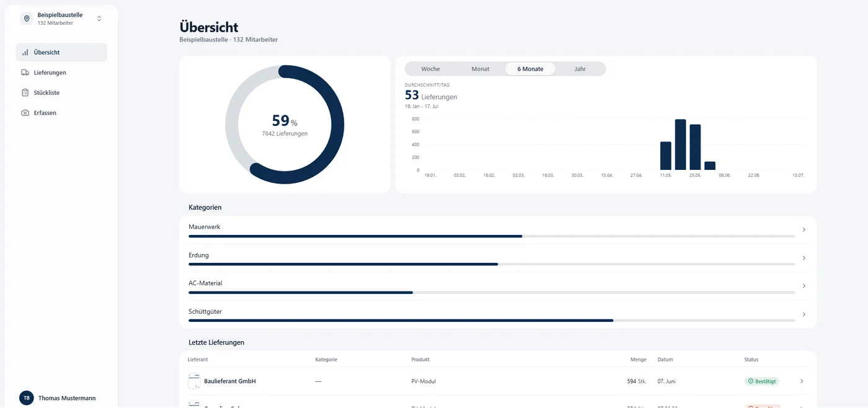Click the Produkt column header
The image size is (868, 408).
coord(420,360)
